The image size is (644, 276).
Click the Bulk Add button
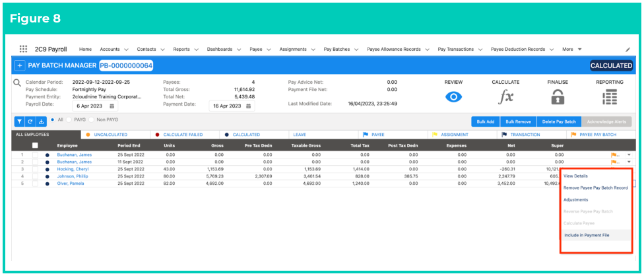coord(486,121)
